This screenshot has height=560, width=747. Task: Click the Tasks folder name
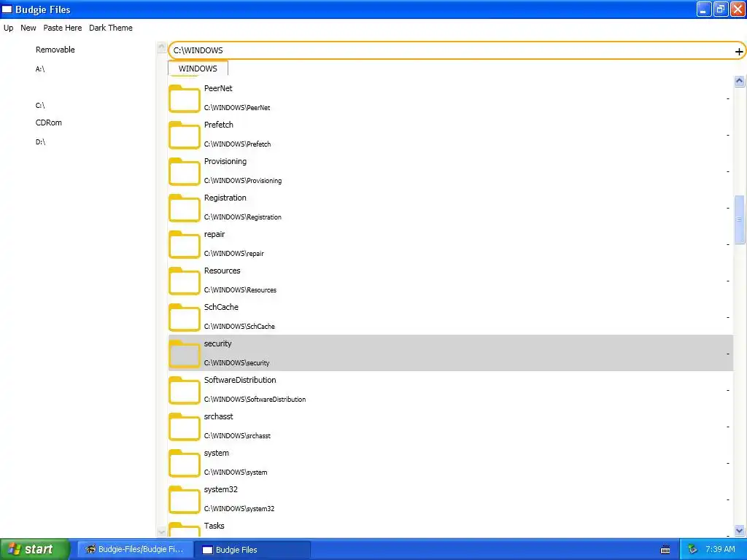(214, 526)
